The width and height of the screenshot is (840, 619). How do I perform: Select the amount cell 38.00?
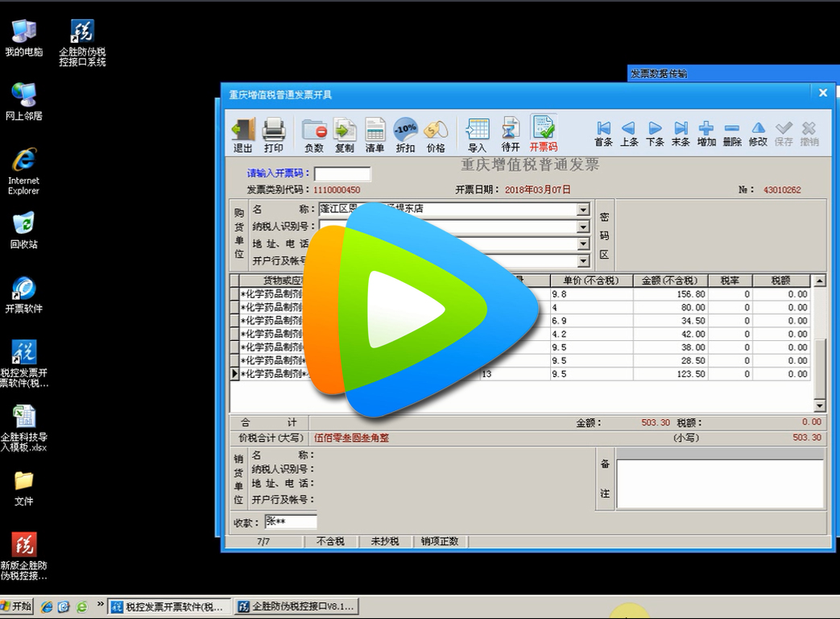[670, 347]
